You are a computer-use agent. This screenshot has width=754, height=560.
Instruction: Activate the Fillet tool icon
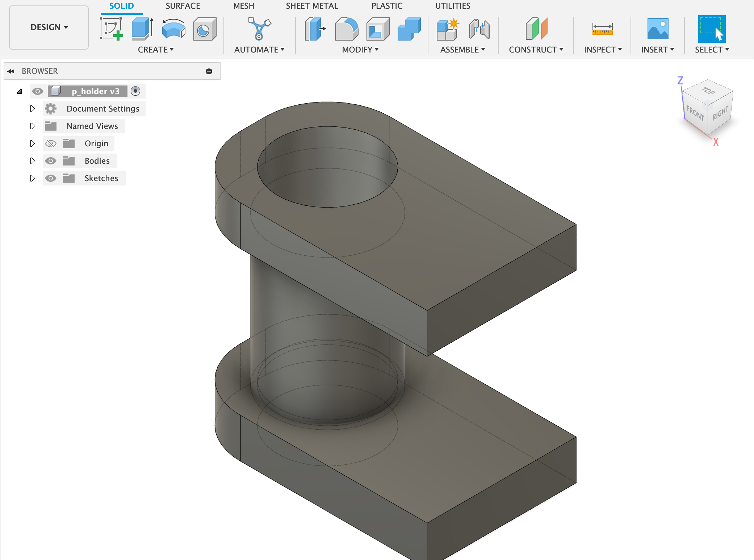pyautogui.click(x=346, y=29)
